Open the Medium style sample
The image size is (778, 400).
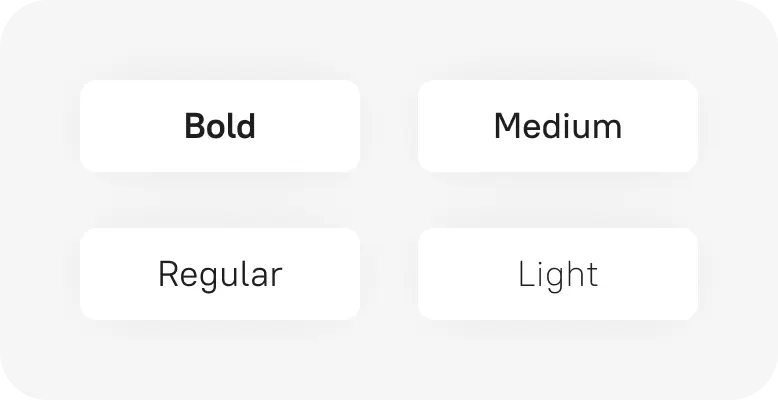(x=558, y=126)
